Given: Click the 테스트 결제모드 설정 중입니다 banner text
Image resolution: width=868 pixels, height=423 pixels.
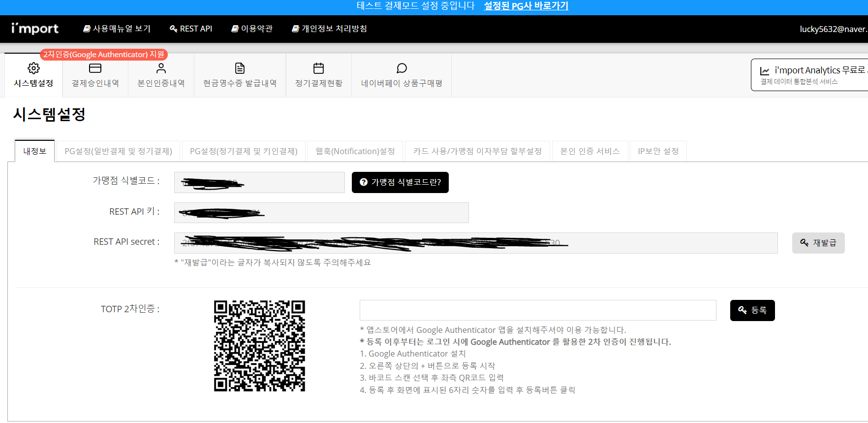Looking at the screenshot, I should [x=416, y=6].
